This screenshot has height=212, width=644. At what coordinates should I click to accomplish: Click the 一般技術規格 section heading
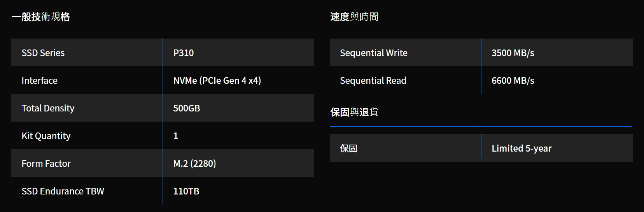[41, 17]
